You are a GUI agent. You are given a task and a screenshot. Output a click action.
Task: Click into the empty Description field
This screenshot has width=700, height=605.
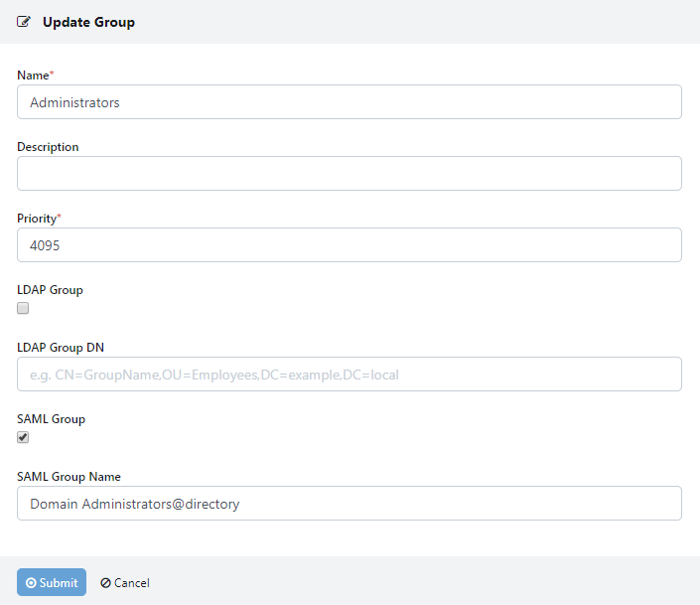(350, 174)
